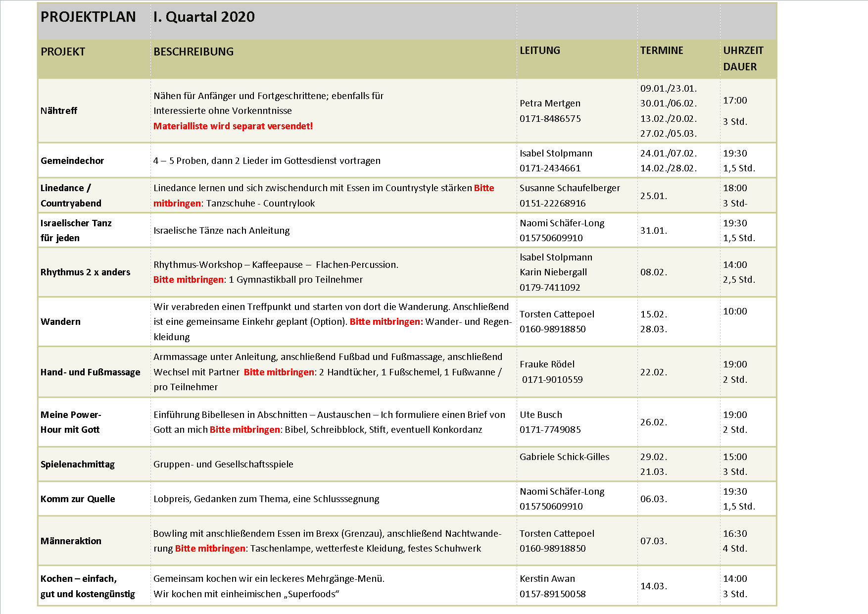Select the Gemeindechor project name

pyautogui.click(x=72, y=161)
